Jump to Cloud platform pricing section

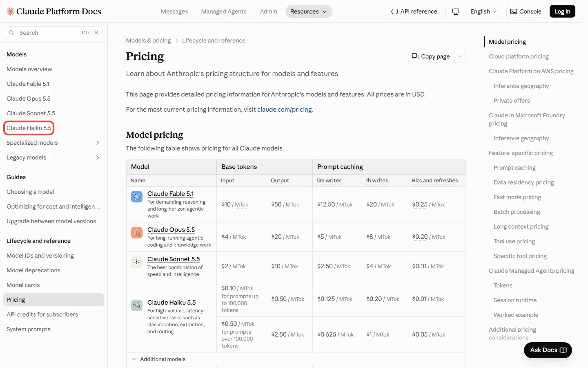pyautogui.click(x=519, y=56)
